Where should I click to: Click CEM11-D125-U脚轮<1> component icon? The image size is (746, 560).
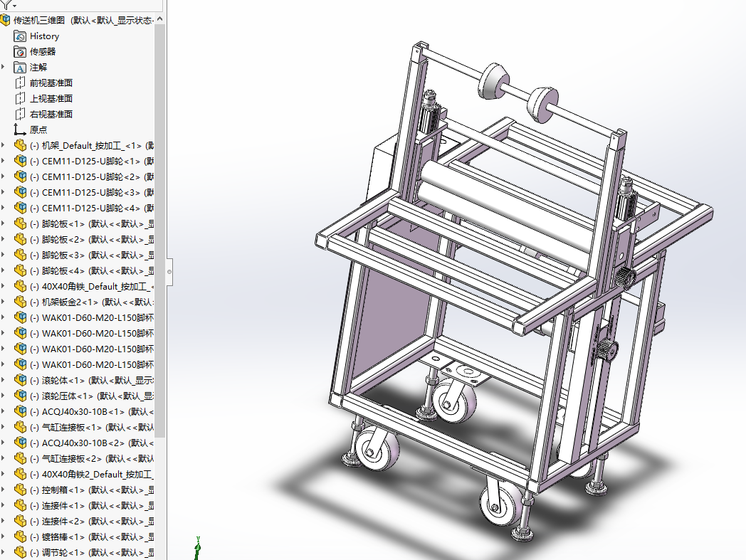[x=20, y=162]
